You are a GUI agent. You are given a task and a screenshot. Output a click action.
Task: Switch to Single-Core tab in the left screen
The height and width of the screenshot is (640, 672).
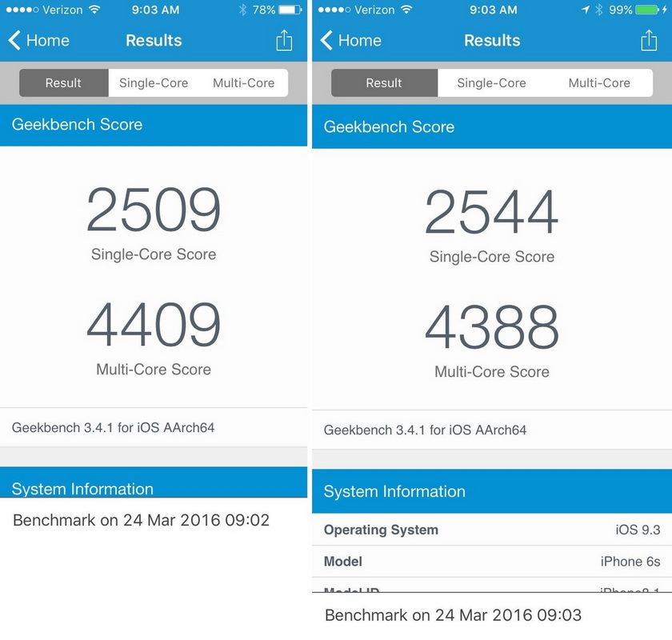click(x=154, y=82)
